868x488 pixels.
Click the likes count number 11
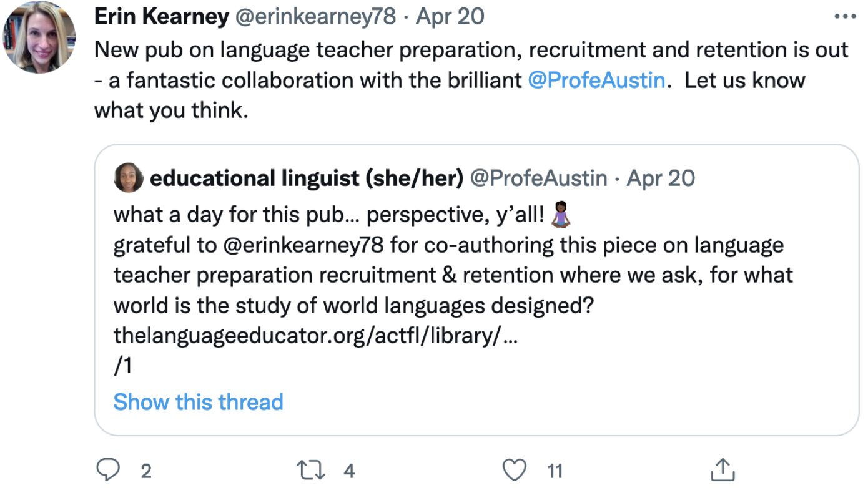click(555, 471)
